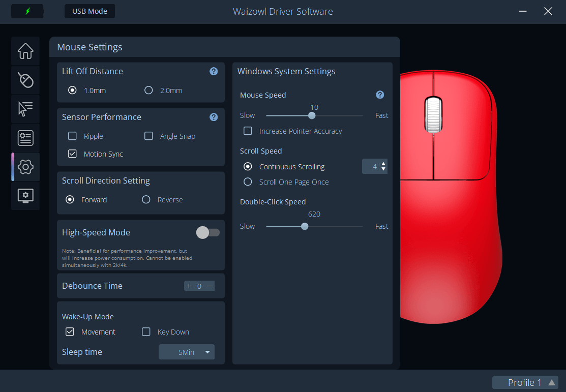Close the Waizowl Driver Software window

[548, 11]
